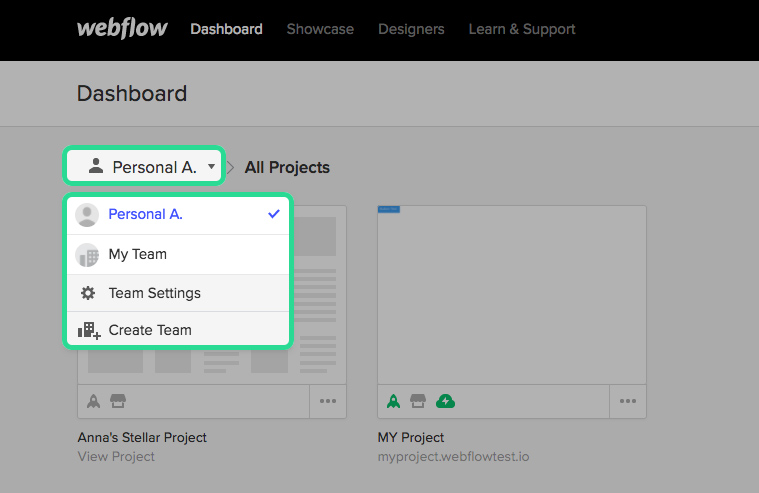
Task: Click the person icon in workspace selector
Action: click(x=96, y=166)
